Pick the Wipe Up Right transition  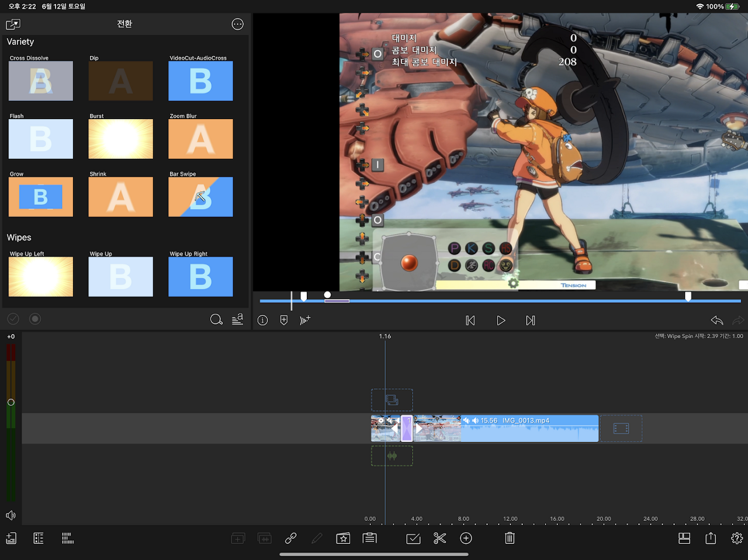pos(200,277)
